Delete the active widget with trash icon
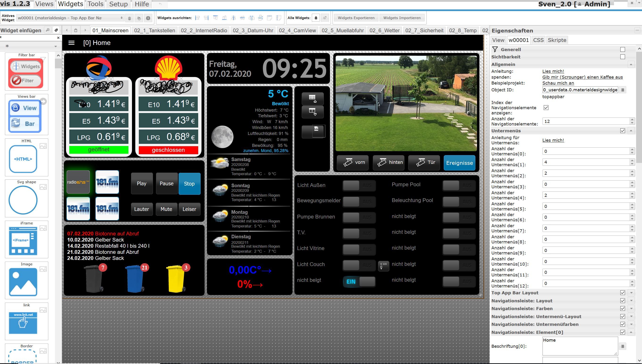The width and height of the screenshot is (642, 364). point(129,18)
